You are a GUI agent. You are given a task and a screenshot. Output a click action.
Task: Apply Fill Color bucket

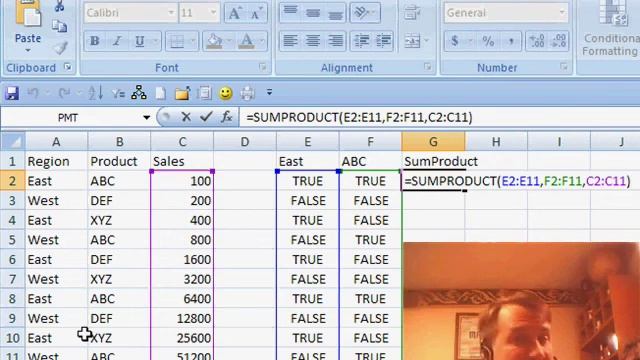[x=214, y=41]
